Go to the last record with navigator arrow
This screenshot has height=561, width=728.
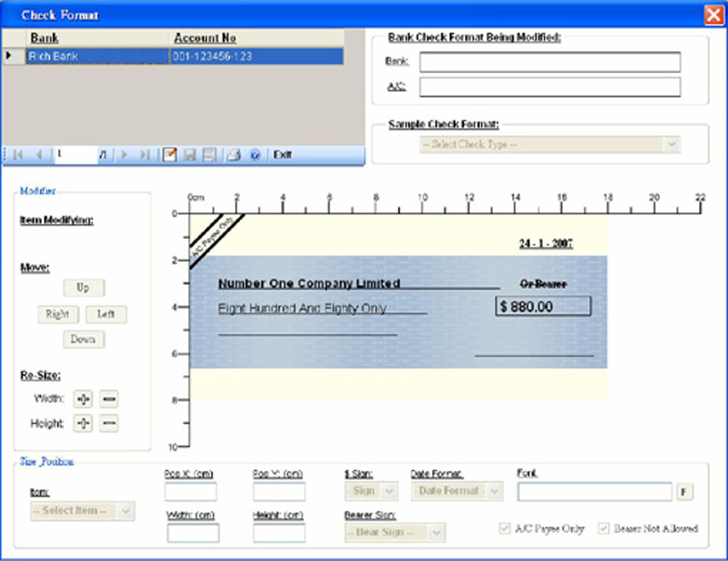144,155
